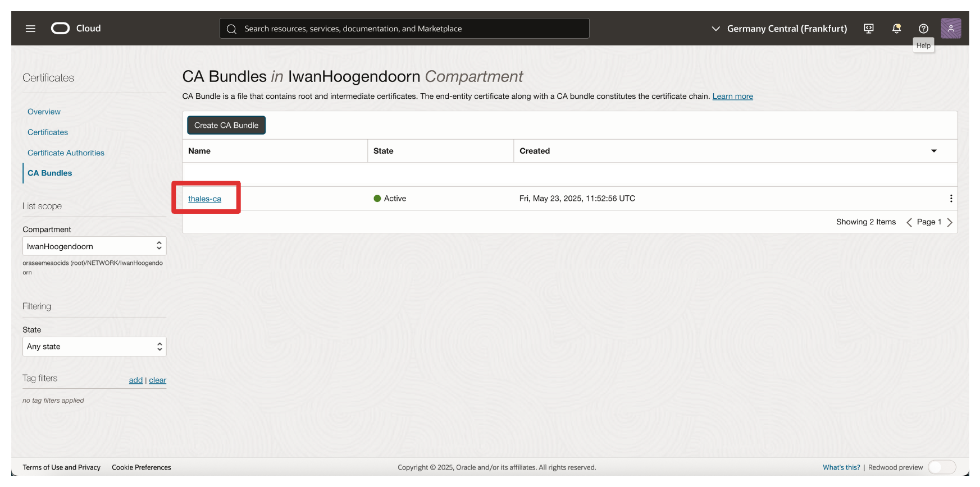Open the hamburger navigation menu

click(x=30, y=29)
